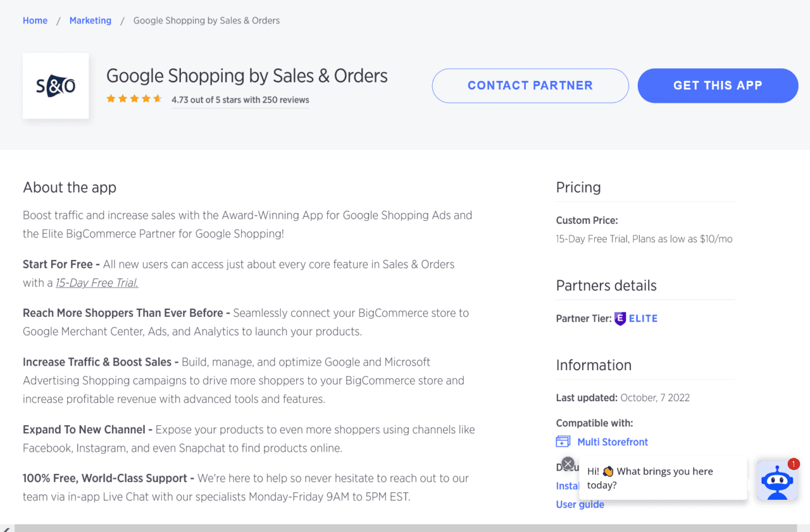810x532 pixels.
Task: Click the Elite partner tier badge icon
Action: coord(622,318)
